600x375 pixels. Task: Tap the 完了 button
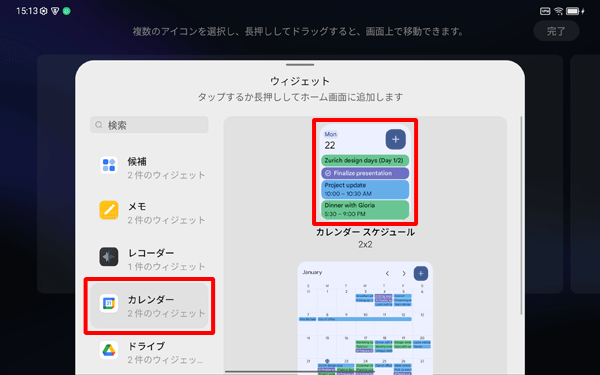(556, 31)
